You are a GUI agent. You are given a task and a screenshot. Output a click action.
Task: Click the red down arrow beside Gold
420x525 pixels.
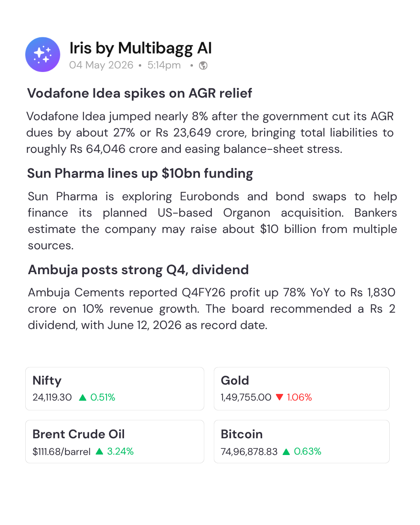coord(279,397)
